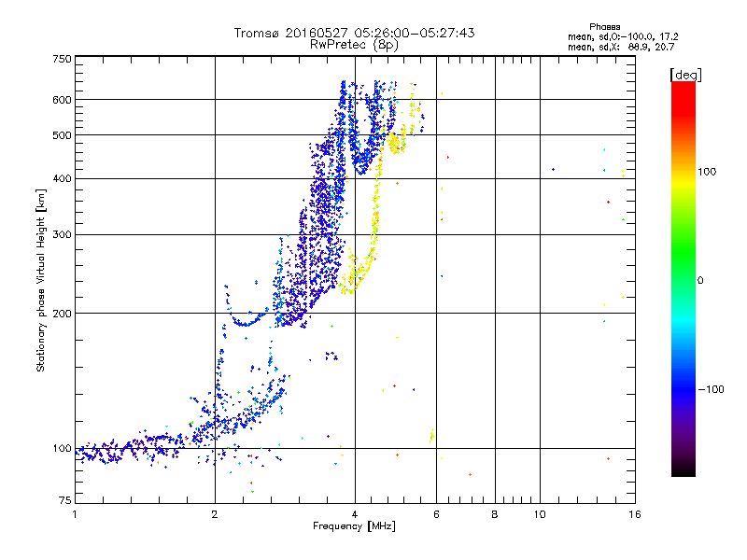This screenshot has height=560, width=747.
Task: Click the y-axis label '500'
Action: (x=62, y=135)
